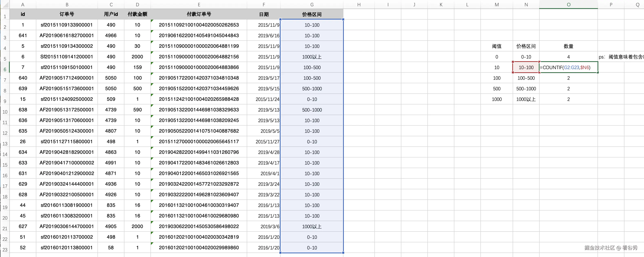This screenshot has height=257, width=644.
Task: Select the 阈值 header cell
Action: [x=497, y=46]
